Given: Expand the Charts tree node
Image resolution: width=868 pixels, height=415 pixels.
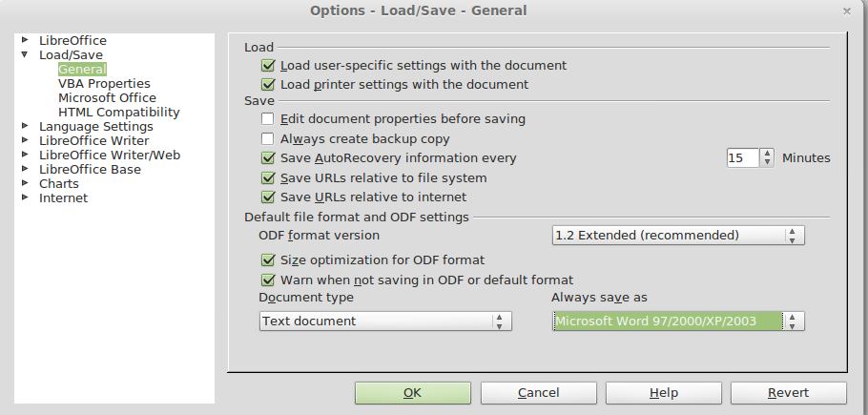Looking at the screenshot, I should pos(25,183).
